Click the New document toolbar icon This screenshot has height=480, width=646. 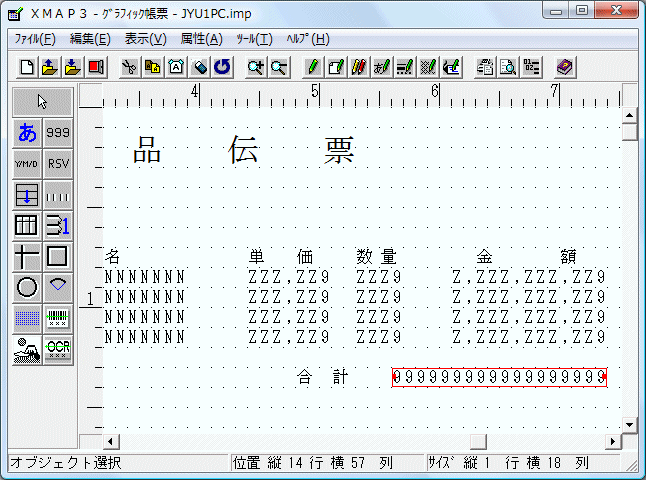(27, 67)
